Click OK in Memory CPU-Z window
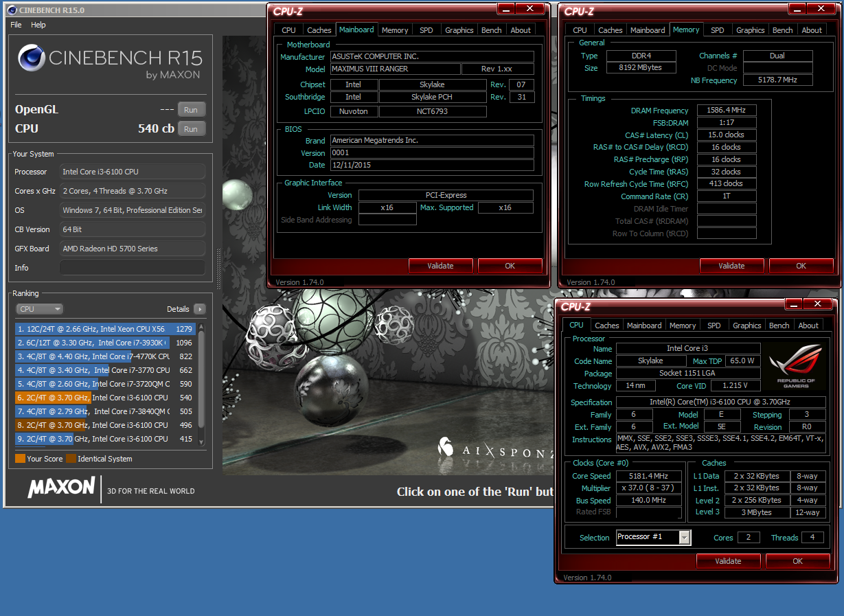The image size is (844, 616). pyautogui.click(x=801, y=266)
